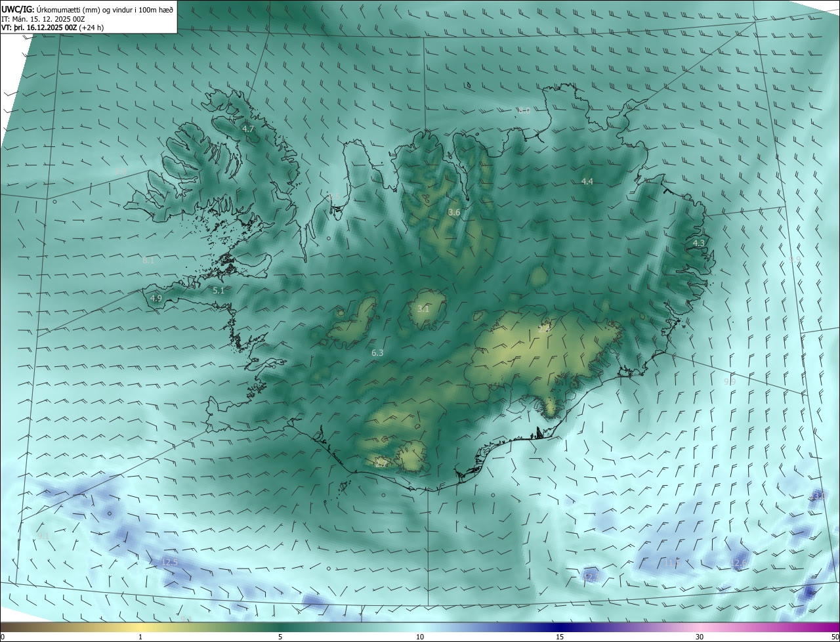840x642 pixels.
Task: Click the dark navy colorbar segment above tick 15
Action: pos(560,627)
